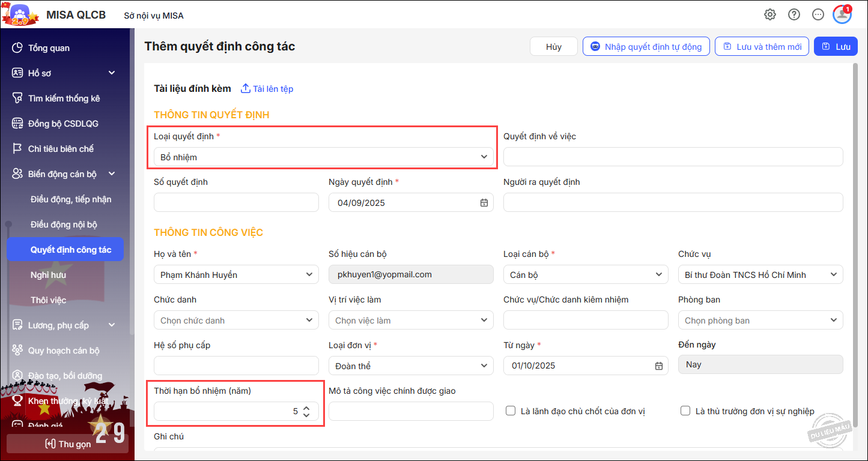Increase Thời hạn bổ nhiệm using stepper arrows
The height and width of the screenshot is (461, 868).
pos(306,408)
